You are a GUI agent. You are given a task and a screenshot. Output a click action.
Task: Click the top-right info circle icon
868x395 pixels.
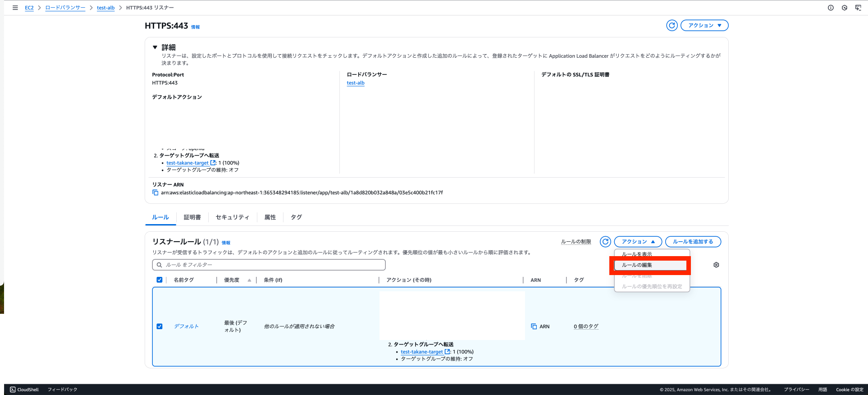831,8
